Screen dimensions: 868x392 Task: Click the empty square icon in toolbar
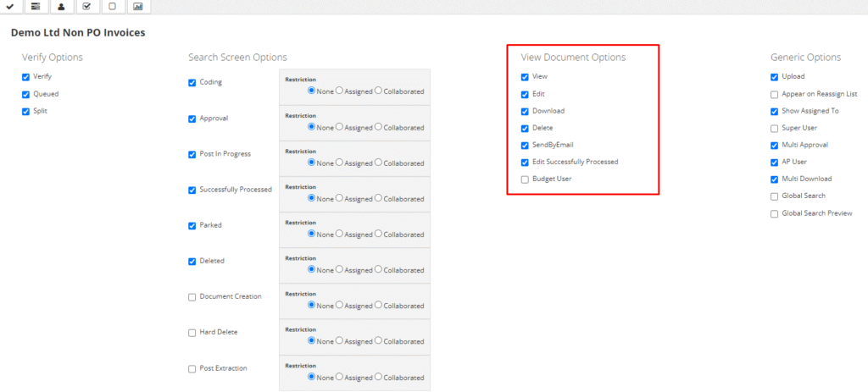coord(112,7)
